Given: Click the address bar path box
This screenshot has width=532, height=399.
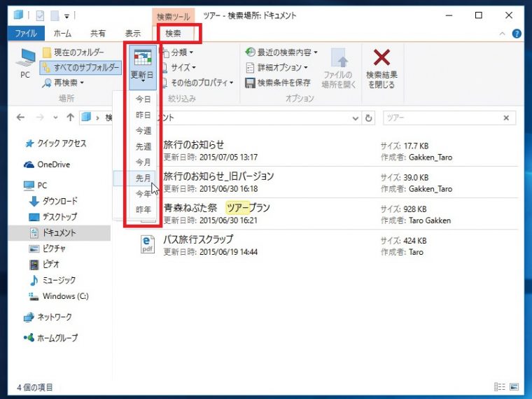Looking at the screenshot, I should coord(220,118).
